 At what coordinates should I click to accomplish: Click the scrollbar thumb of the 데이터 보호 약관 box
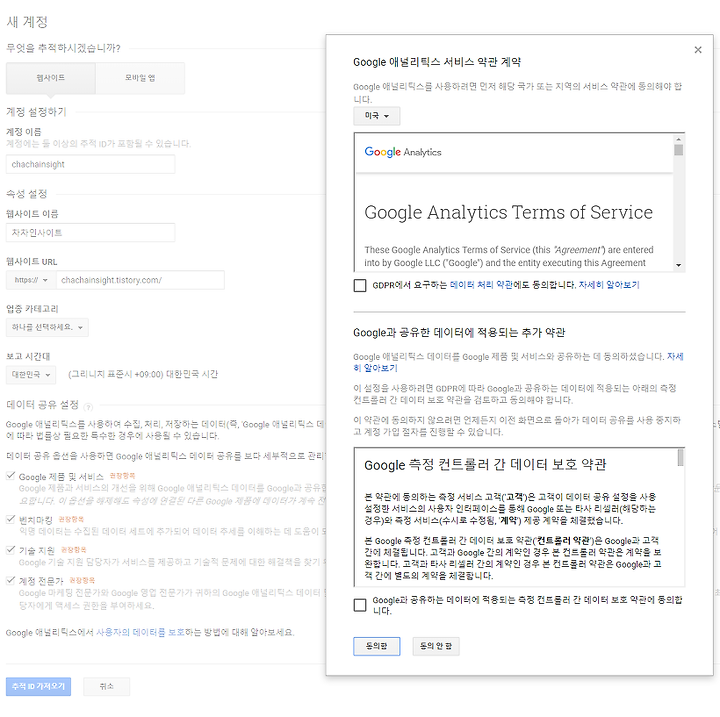tap(680, 457)
